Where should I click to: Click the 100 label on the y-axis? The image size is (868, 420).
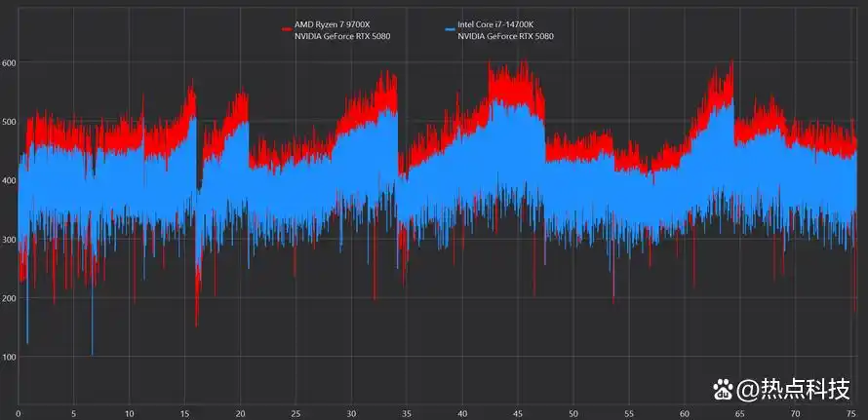[9, 358]
